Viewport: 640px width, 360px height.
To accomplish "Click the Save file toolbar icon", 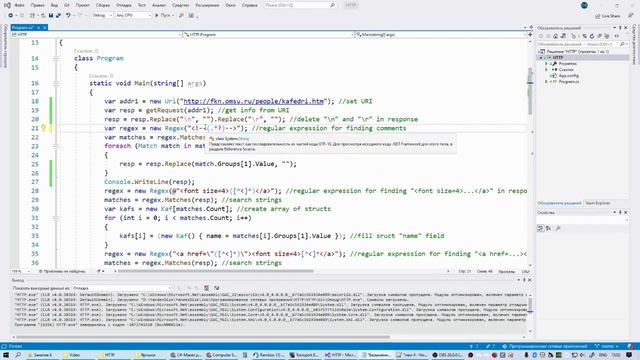I will (51, 15).
